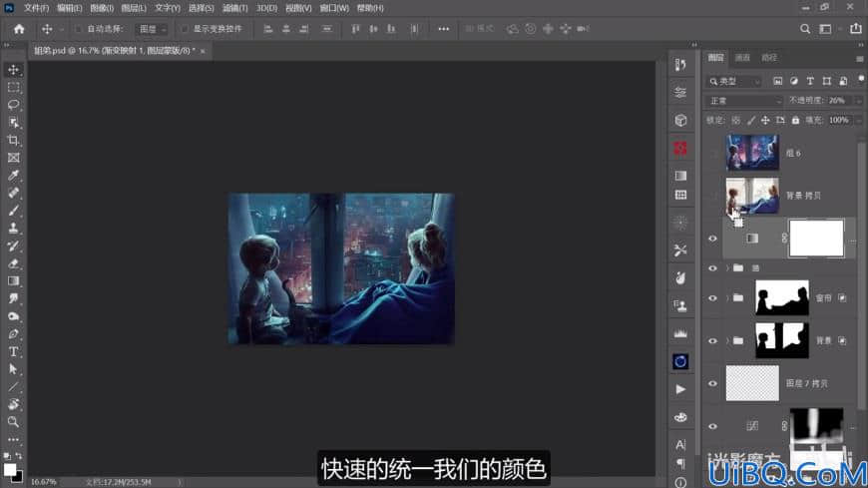Select the Zoom tool
Image resolution: width=868 pixels, height=488 pixels.
tap(13, 422)
